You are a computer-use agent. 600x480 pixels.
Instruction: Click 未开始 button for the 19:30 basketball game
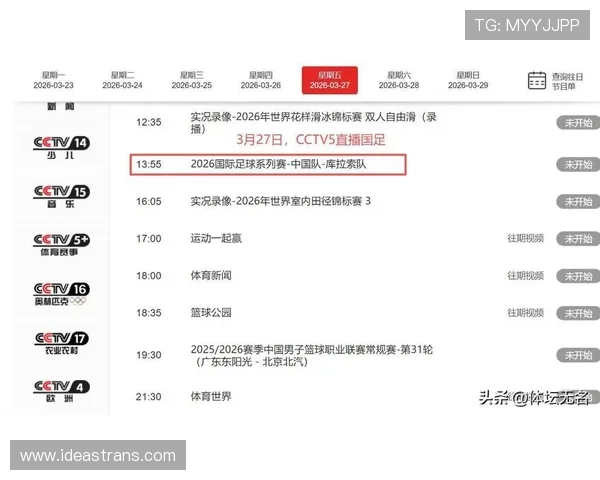click(578, 355)
